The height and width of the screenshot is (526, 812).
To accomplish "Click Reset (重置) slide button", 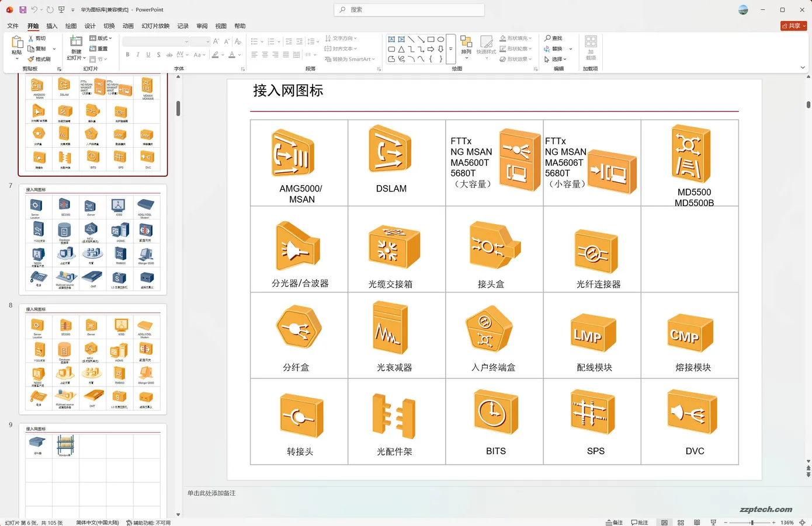I will coord(99,48).
